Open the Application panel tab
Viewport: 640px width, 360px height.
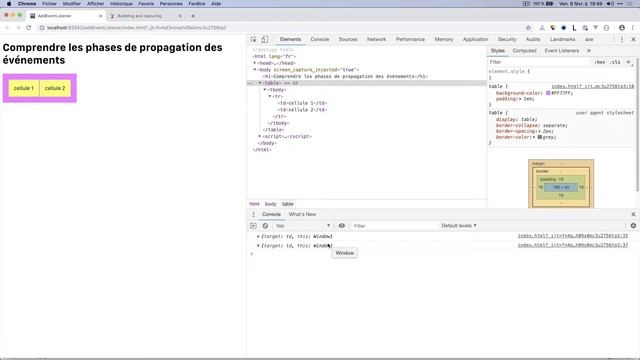point(475,40)
